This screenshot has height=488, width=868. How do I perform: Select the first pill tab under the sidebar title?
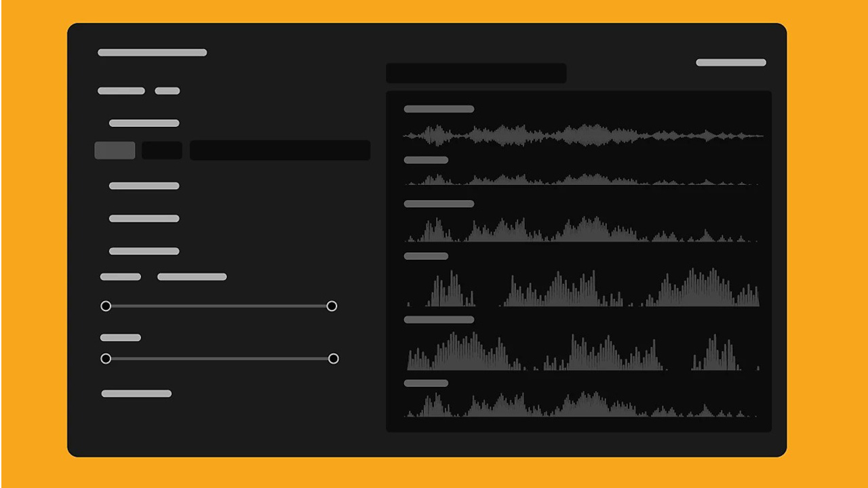(x=120, y=90)
